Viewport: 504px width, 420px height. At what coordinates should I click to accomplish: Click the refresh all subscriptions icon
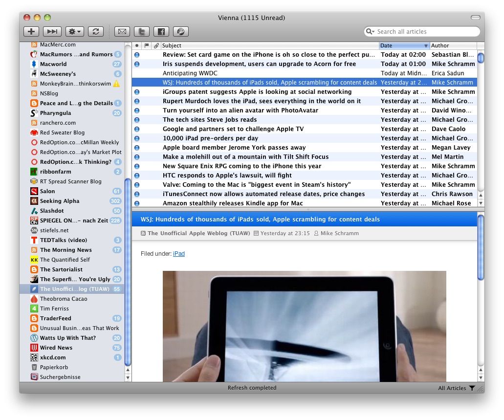tap(96, 31)
